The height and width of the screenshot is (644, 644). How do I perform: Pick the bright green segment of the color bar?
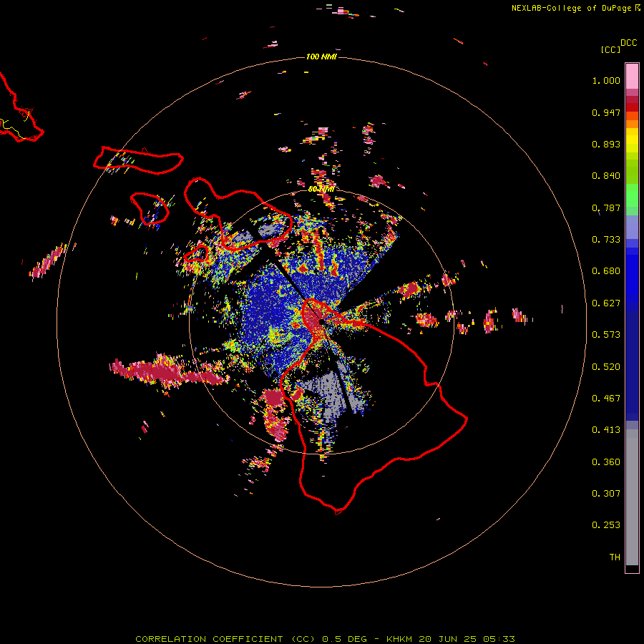[632, 195]
